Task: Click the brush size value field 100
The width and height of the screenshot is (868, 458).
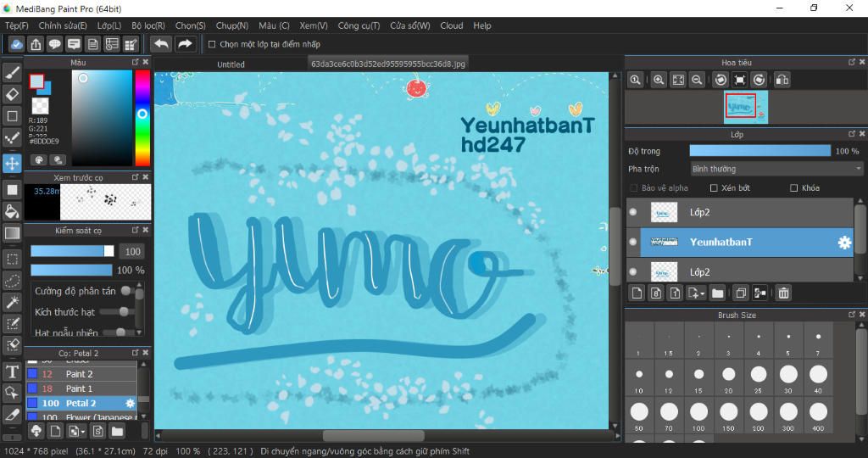Action: click(132, 251)
